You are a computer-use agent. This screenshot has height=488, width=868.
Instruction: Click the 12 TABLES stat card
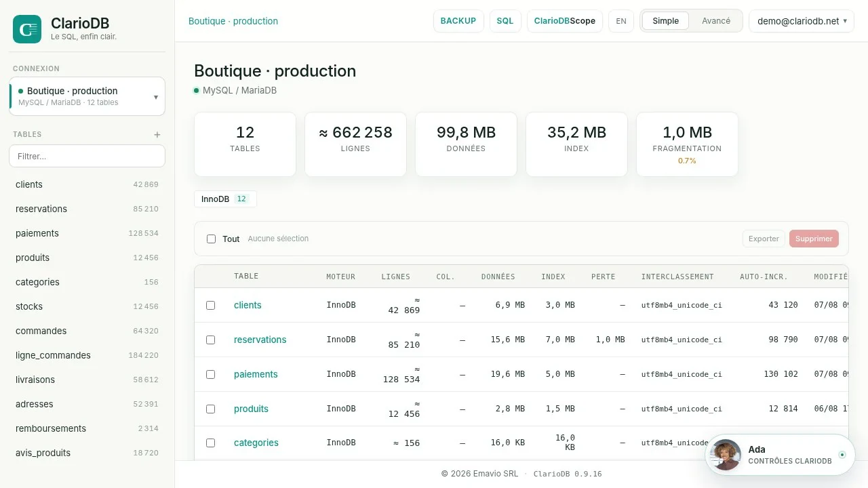click(245, 144)
